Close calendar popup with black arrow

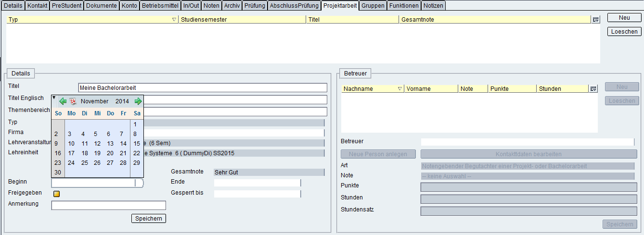[x=54, y=98]
